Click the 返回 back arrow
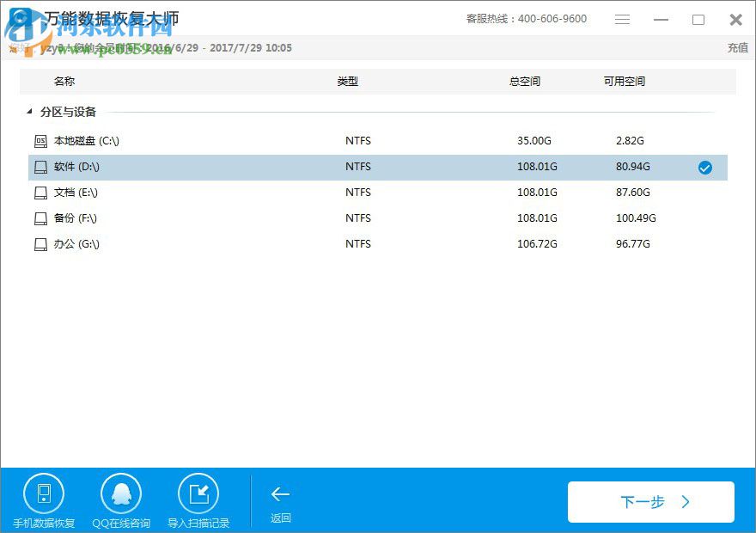 coord(280,494)
